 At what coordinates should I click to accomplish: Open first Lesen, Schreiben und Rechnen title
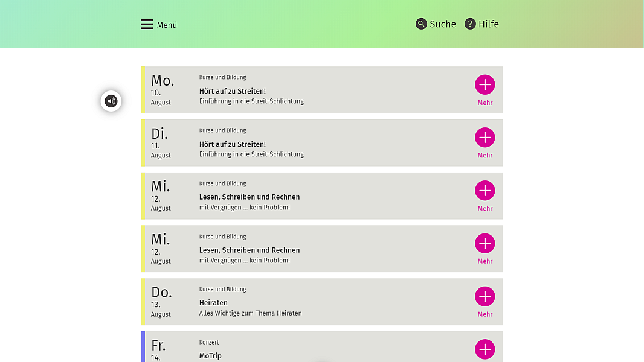[x=250, y=197]
